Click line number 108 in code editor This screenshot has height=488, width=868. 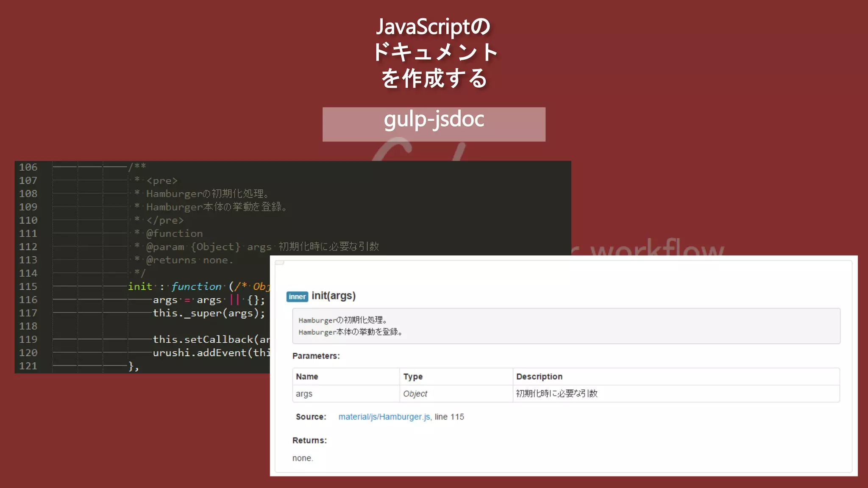[x=28, y=194]
